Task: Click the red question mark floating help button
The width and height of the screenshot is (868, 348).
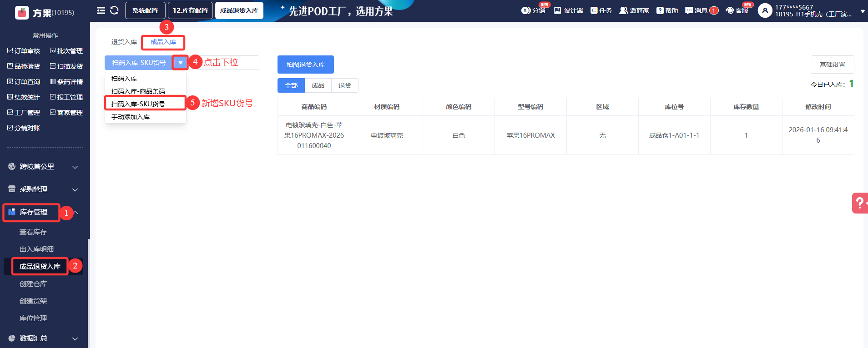Action: (859, 203)
